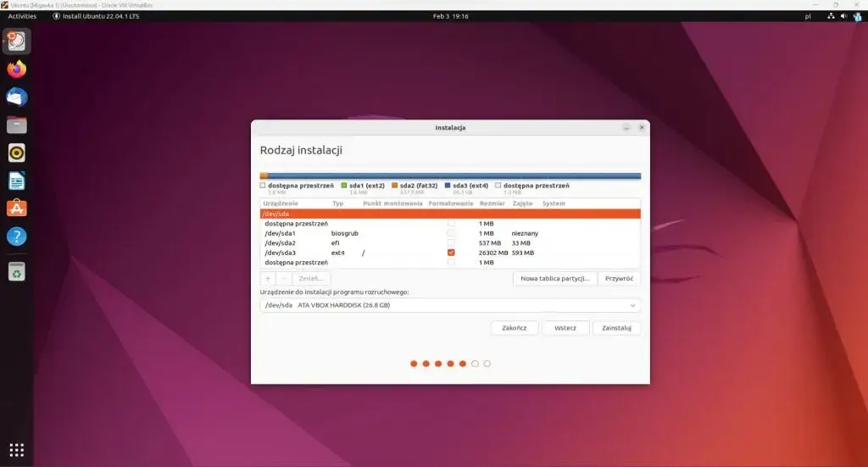
Task: Toggle format checkbox for /dev/sda1
Action: pyautogui.click(x=451, y=233)
